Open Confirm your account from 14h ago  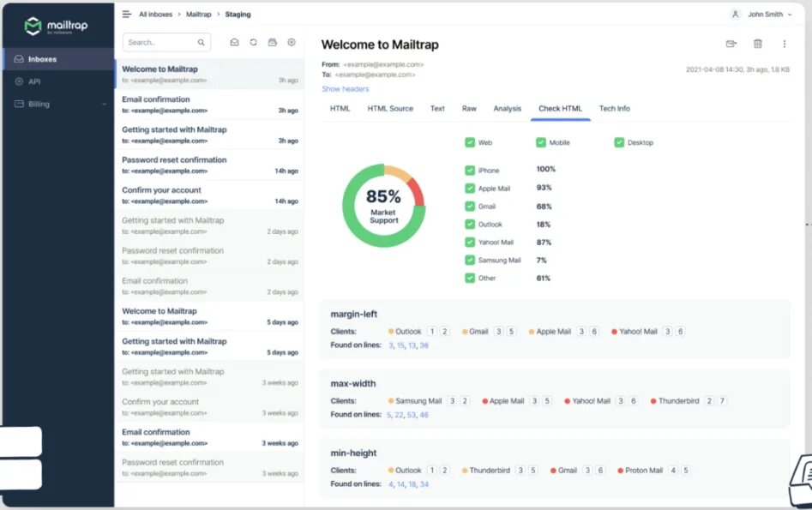coord(209,195)
